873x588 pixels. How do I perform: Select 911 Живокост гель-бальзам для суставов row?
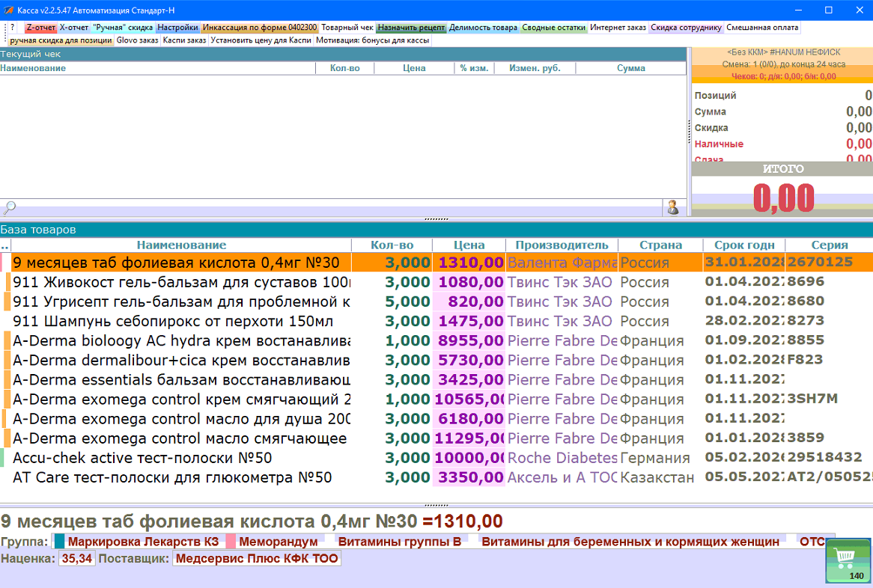point(436,282)
